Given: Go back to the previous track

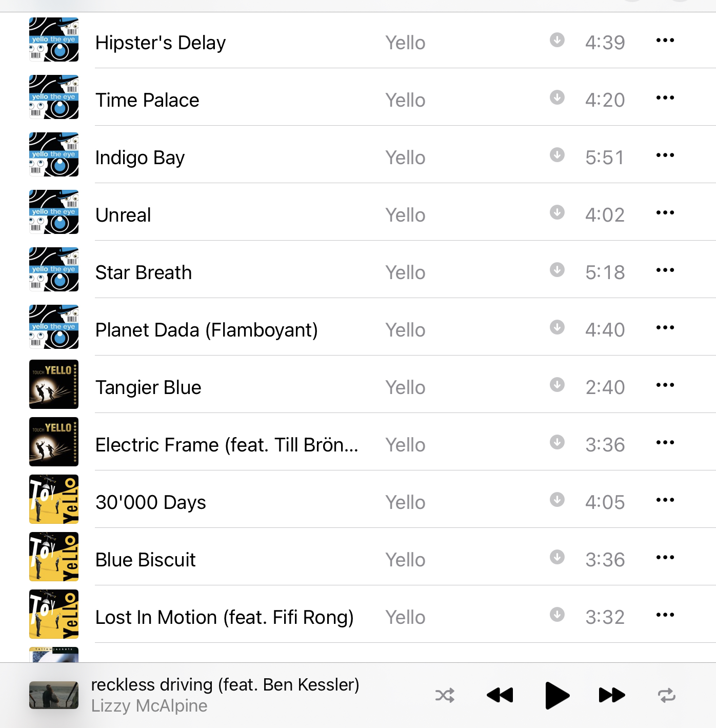Looking at the screenshot, I should pos(500,695).
